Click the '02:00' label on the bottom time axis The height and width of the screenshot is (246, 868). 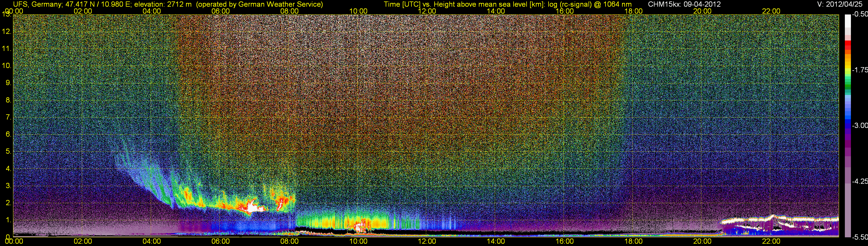click(x=83, y=242)
